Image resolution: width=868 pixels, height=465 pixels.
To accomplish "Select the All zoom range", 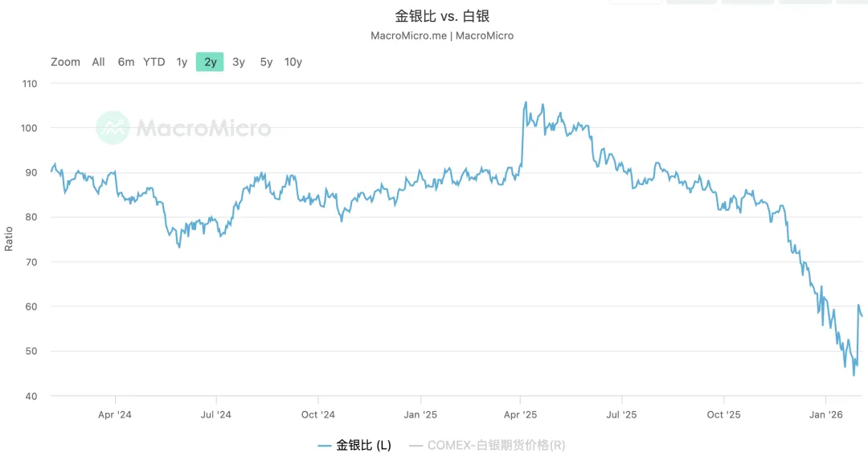I will tap(98, 62).
